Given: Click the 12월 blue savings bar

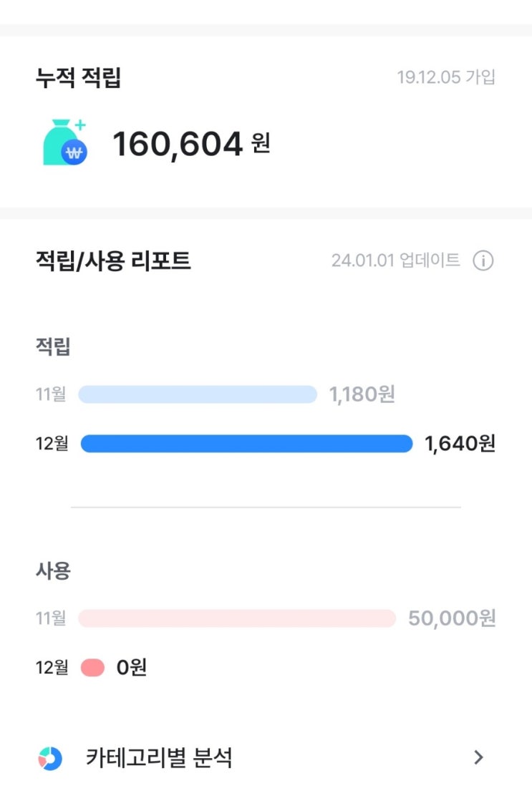Looking at the screenshot, I should (246, 444).
